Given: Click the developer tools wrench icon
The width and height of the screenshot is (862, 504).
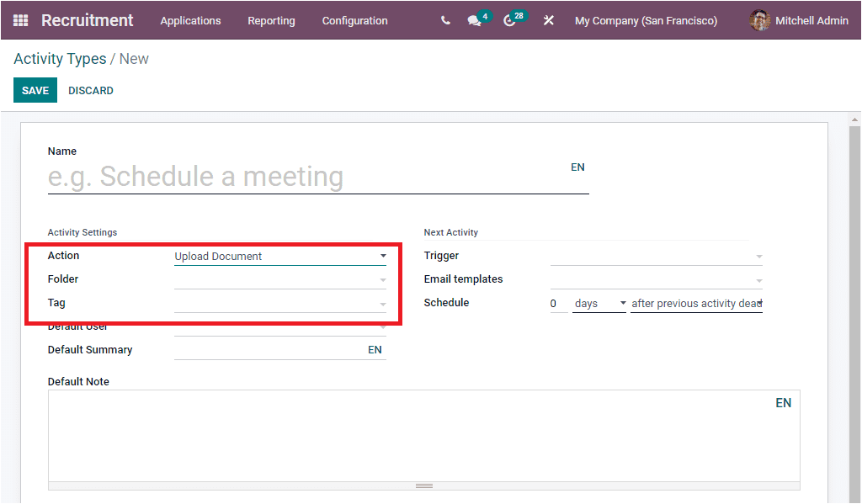Looking at the screenshot, I should (x=548, y=20).
